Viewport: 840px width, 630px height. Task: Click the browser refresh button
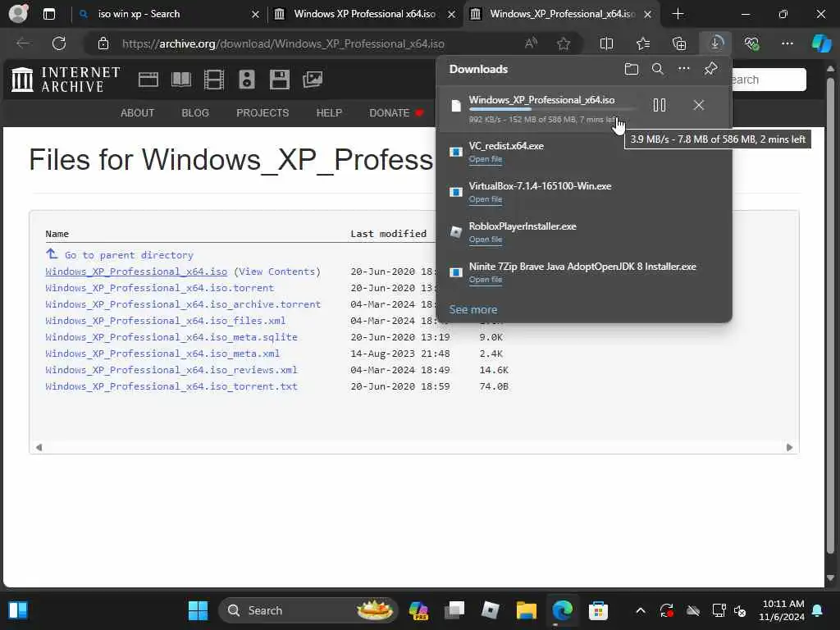59,43
